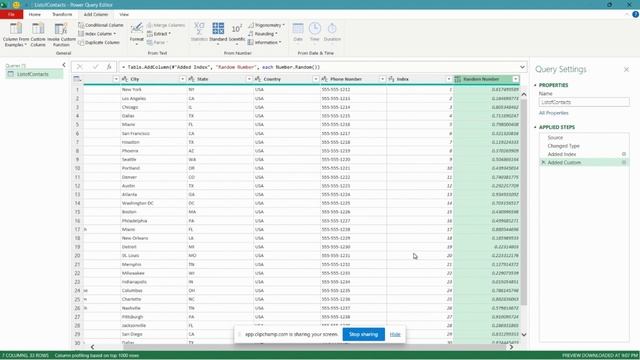Open the Standard number operations

click(x=218, y=33)
